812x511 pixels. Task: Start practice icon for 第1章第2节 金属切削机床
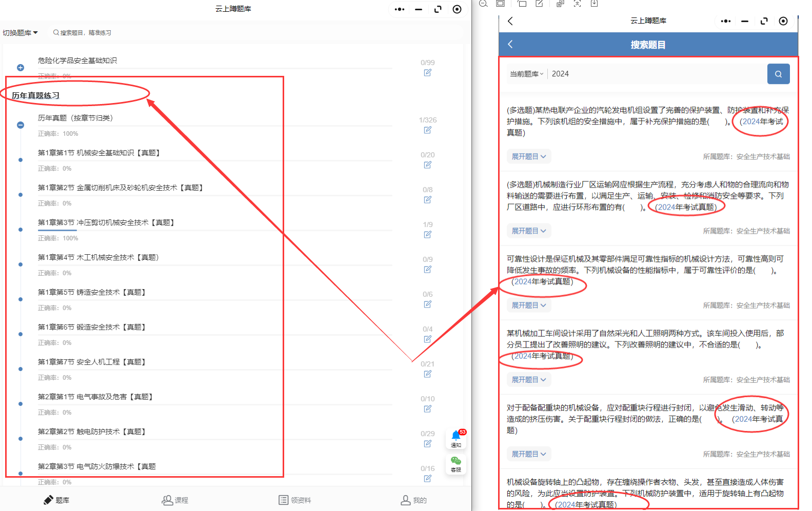click(x=427, y=200)
